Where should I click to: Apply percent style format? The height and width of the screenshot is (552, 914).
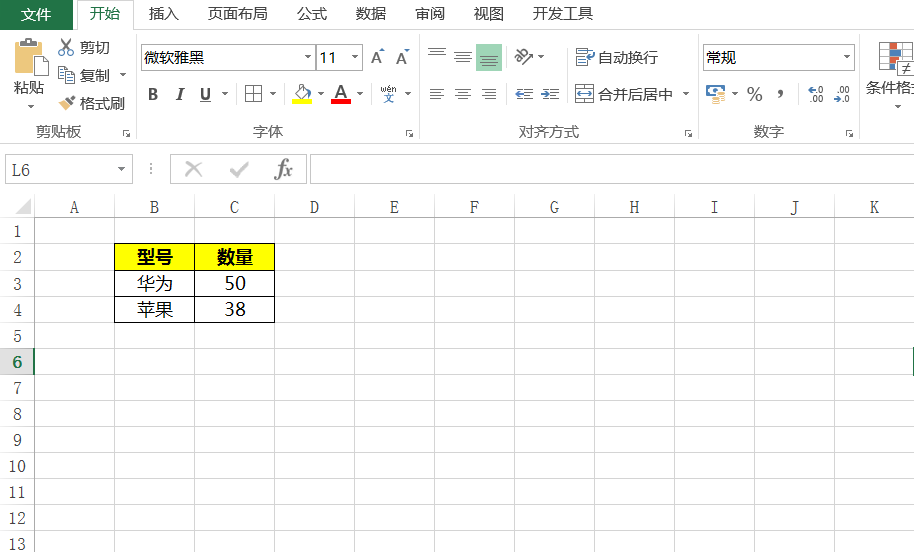tap(755, 94)
